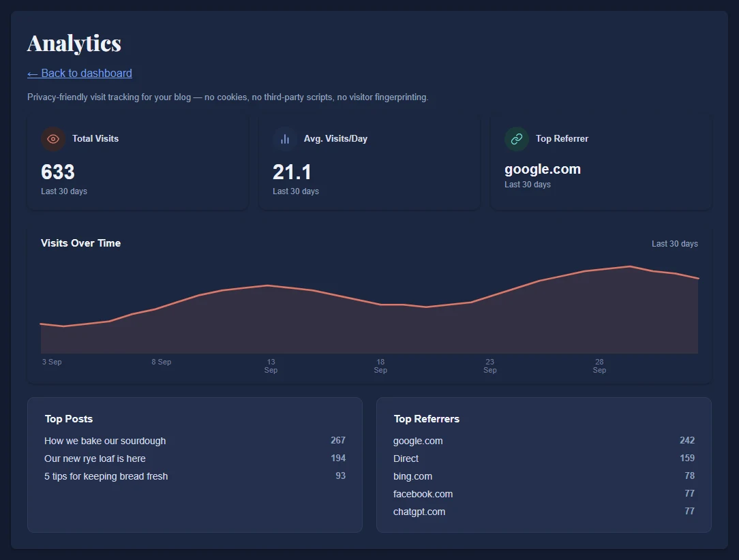Viewport: 739px width, 560px height.
Task: Select the chatgpt.com referrer row
Action: pyautogui.click(x=544, y=512)
